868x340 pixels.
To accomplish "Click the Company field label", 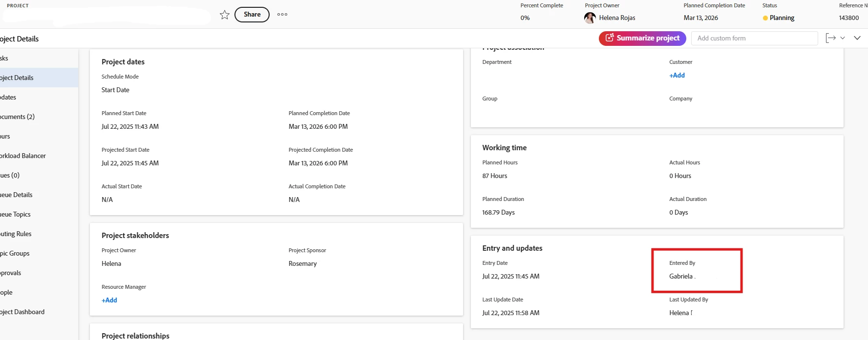I will 680,99.
